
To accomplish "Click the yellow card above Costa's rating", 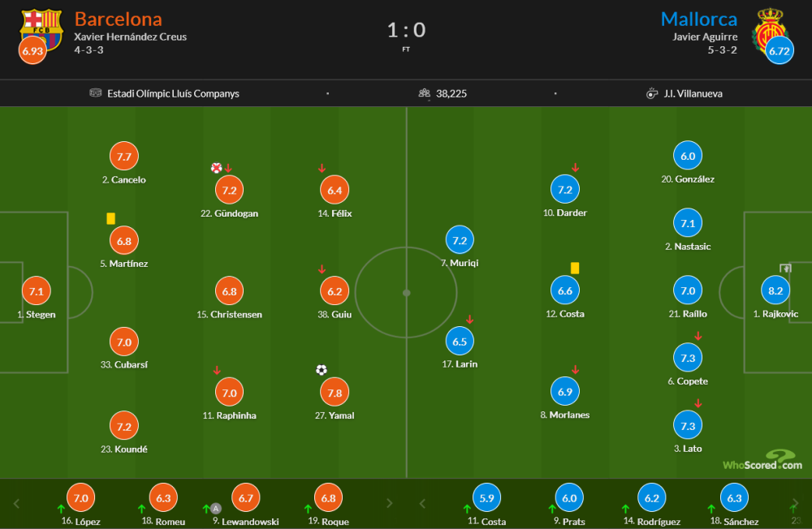I will click(575, 268).
